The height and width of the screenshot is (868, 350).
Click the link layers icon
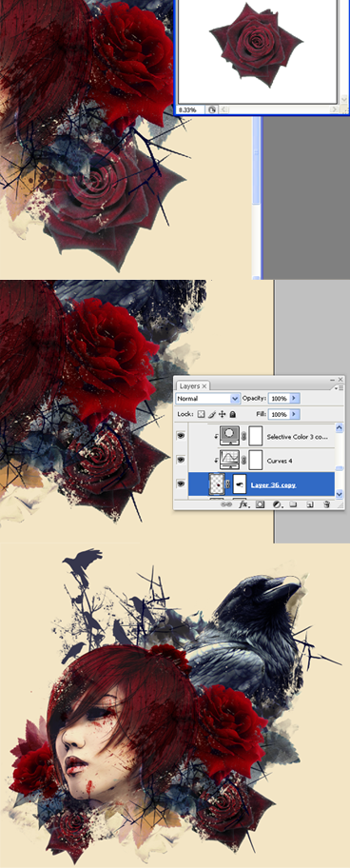click(x=225, y=504)
